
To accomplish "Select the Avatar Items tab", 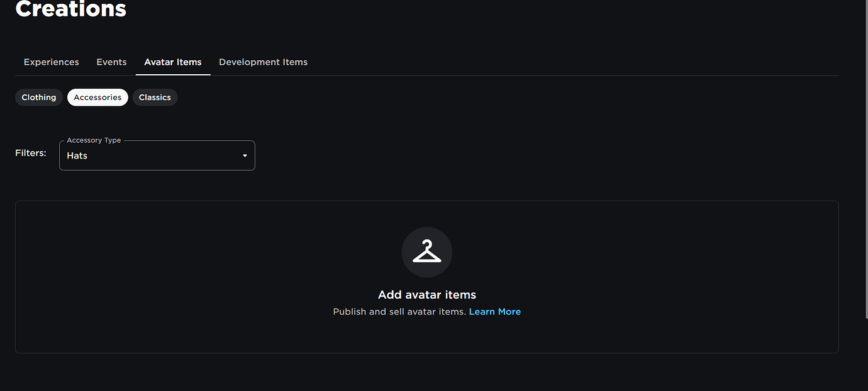I will (x=172, y=62).
